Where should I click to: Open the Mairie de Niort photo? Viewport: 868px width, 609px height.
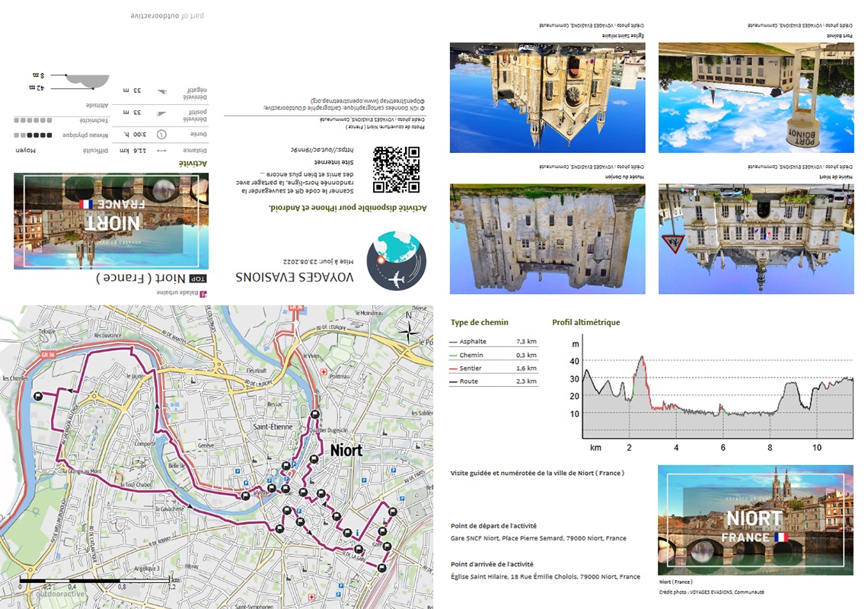(756, 238)
